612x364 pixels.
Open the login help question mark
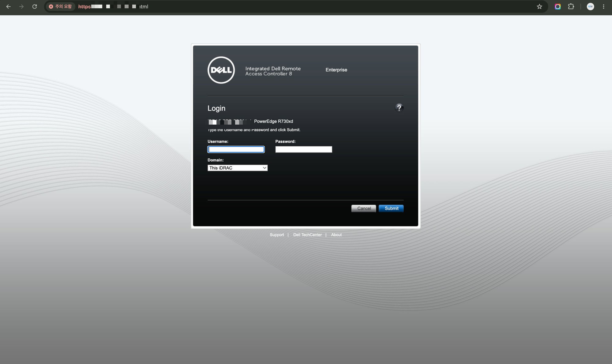pyautogui.click(x=399, y=108)
